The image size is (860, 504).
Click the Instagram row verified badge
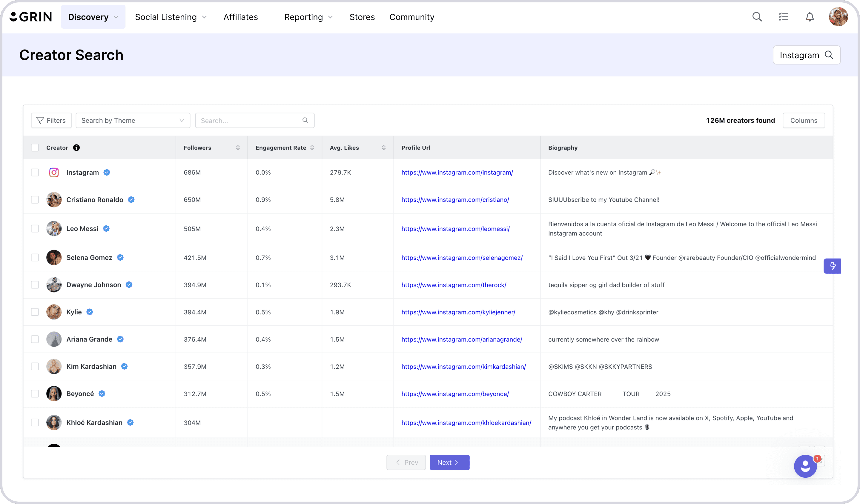coord(107,173)
